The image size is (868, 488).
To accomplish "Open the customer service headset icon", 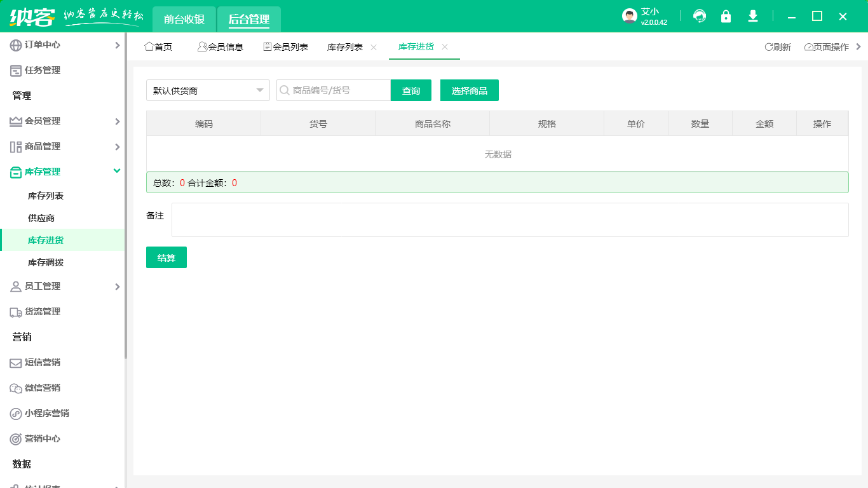I will point(699,17).
